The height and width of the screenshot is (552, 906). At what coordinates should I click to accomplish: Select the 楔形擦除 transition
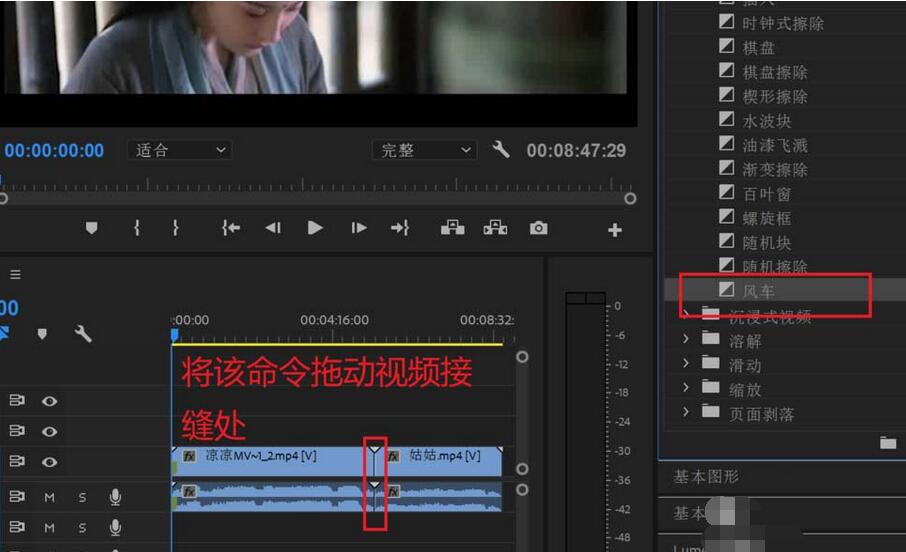click(775, 97)
